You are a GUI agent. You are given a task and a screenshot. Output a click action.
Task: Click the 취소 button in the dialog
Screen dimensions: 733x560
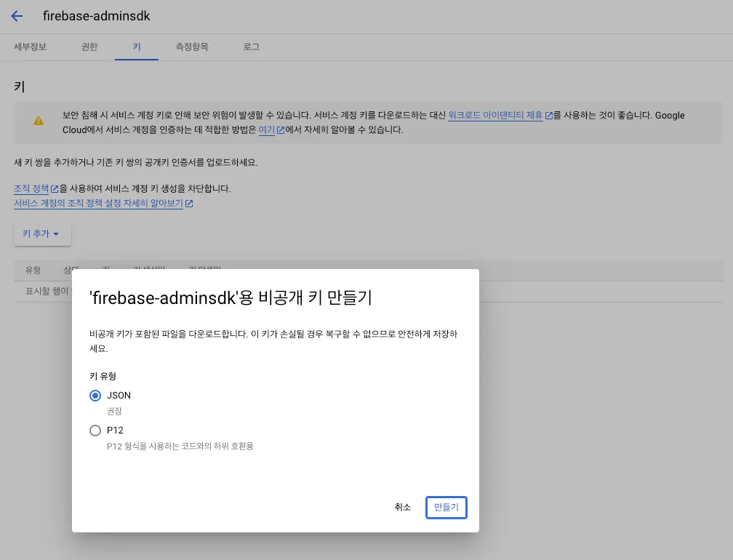point(403,507)
